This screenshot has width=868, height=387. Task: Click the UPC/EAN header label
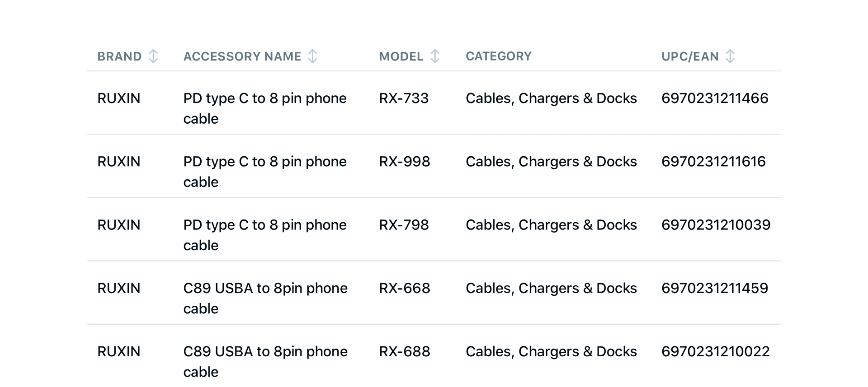click(x=690, y=56)
